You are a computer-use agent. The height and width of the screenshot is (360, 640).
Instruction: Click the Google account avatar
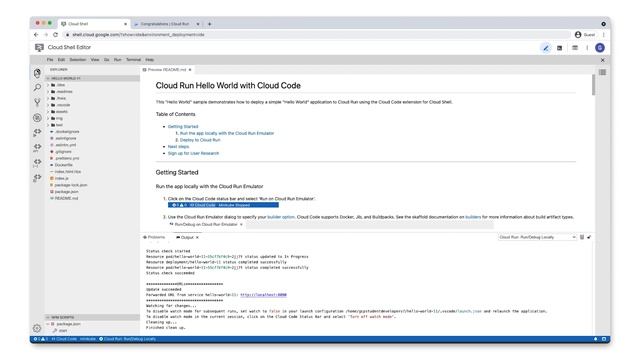tap(600, 48)
